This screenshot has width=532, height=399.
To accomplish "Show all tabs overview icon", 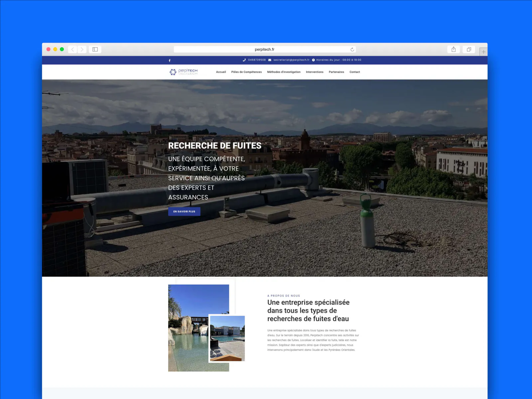I will pyautogui.click(x=469, y=49).
